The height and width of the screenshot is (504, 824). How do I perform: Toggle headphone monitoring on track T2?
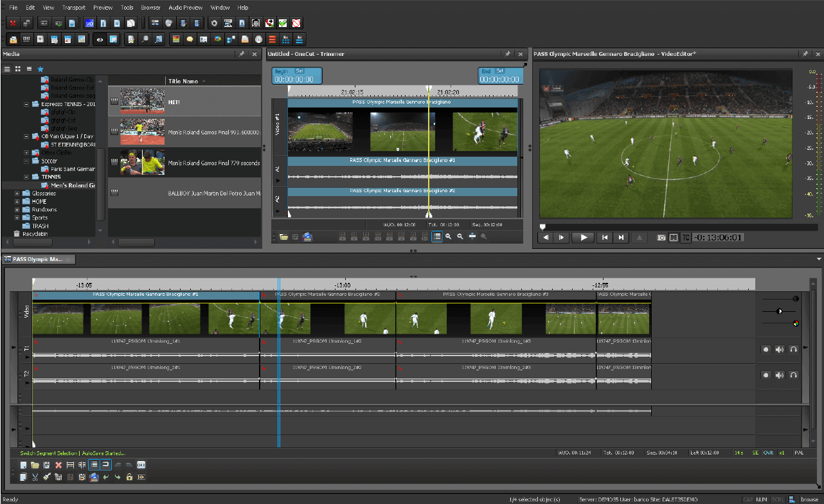pos(794,375)
